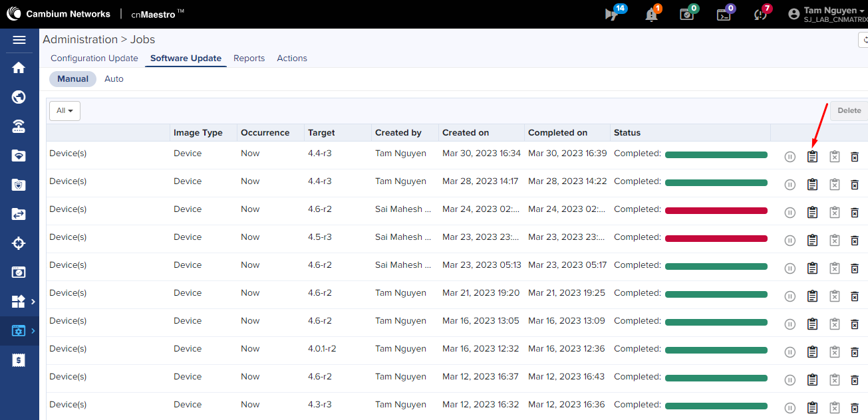Pause the Mar 24 4.6-r2 update job
The width and height of the screenshot is (868, 420).
790,213
